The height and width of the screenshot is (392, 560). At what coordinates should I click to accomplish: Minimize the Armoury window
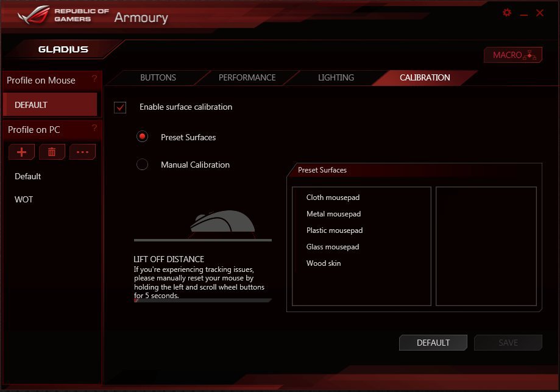point(524,14)
